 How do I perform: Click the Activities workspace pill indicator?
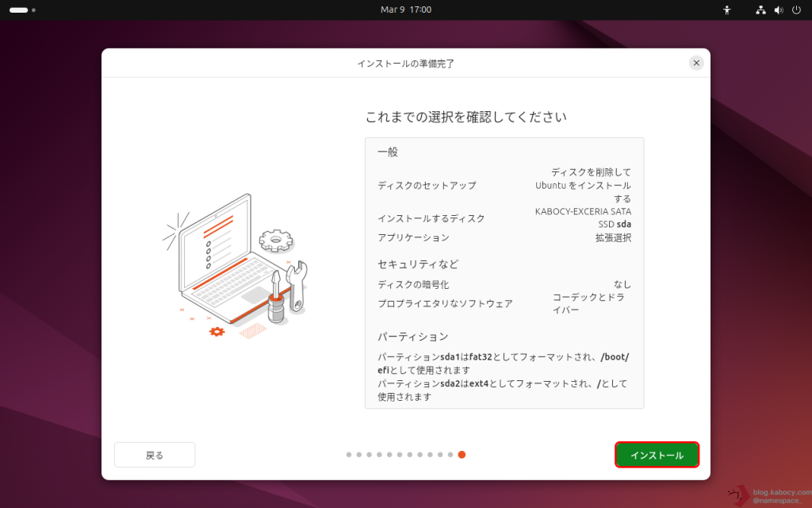(18, 10)
